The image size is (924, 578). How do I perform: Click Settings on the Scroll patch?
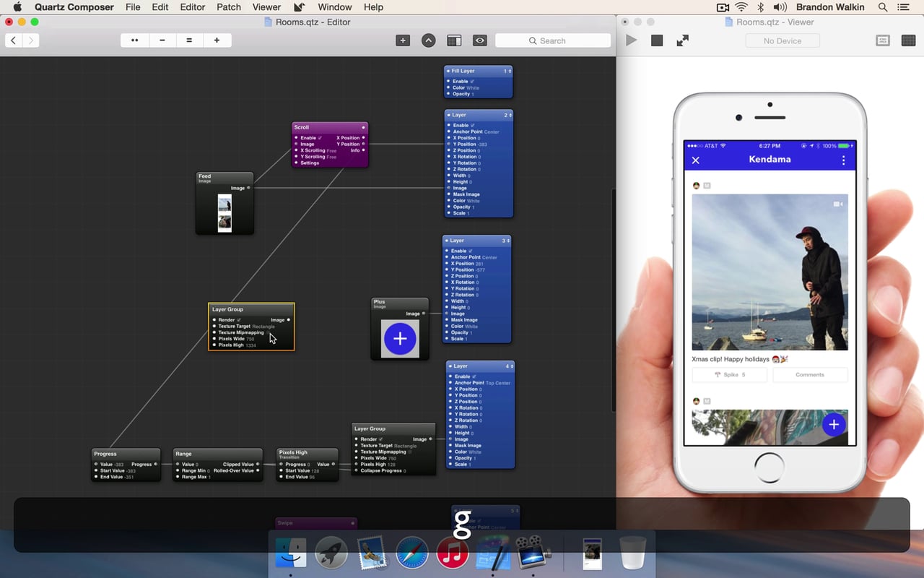(x=310, y=163)
